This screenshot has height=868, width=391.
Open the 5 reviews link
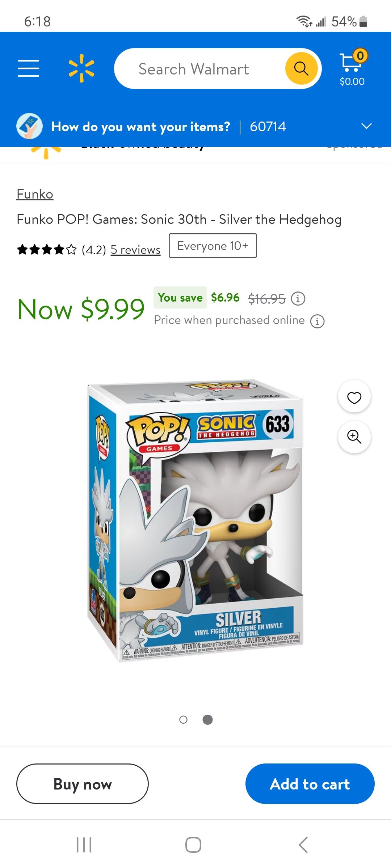point(135,250)
